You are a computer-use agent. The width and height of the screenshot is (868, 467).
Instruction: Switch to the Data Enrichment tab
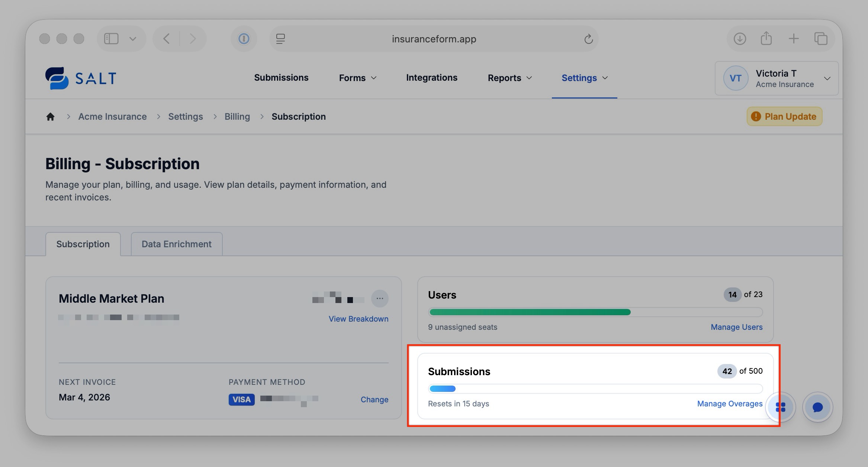pos(176,244)
